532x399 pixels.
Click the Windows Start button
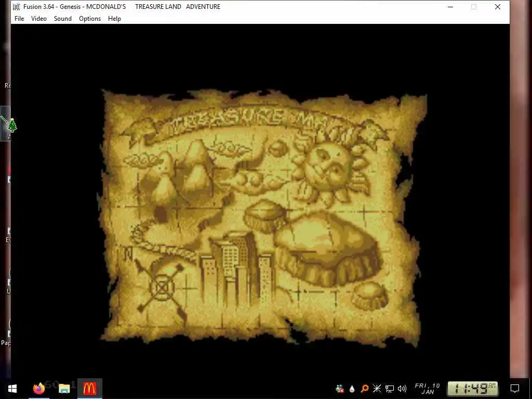tap(12, 389)
